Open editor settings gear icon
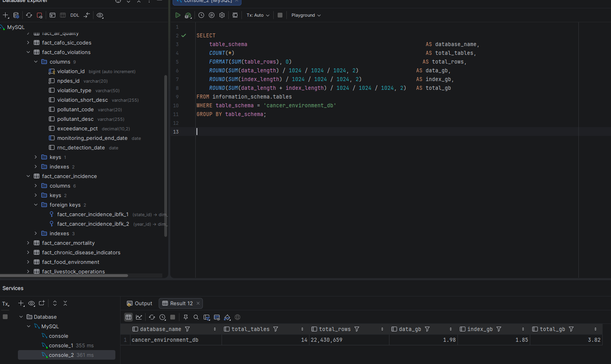 [222, 15]
